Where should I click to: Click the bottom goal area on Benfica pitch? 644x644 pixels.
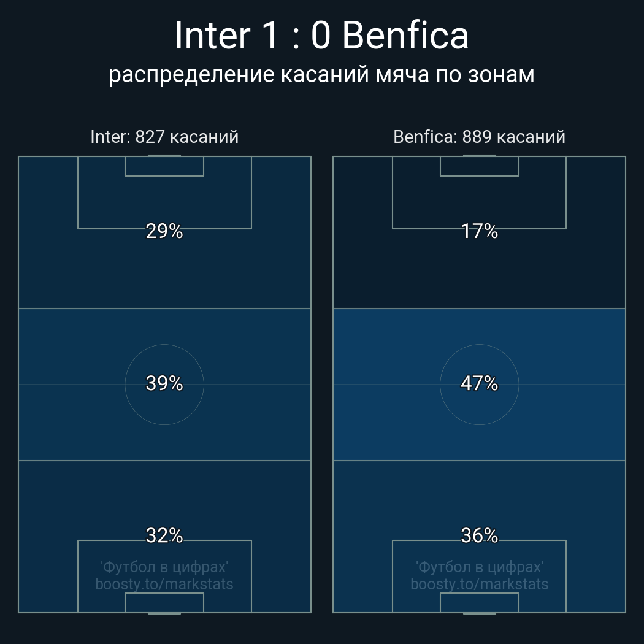pyautogui.click(x=479, y=602)
